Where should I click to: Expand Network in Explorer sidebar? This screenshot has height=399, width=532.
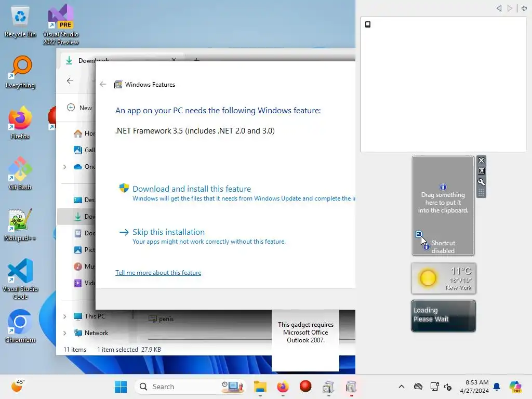[64, 333]
